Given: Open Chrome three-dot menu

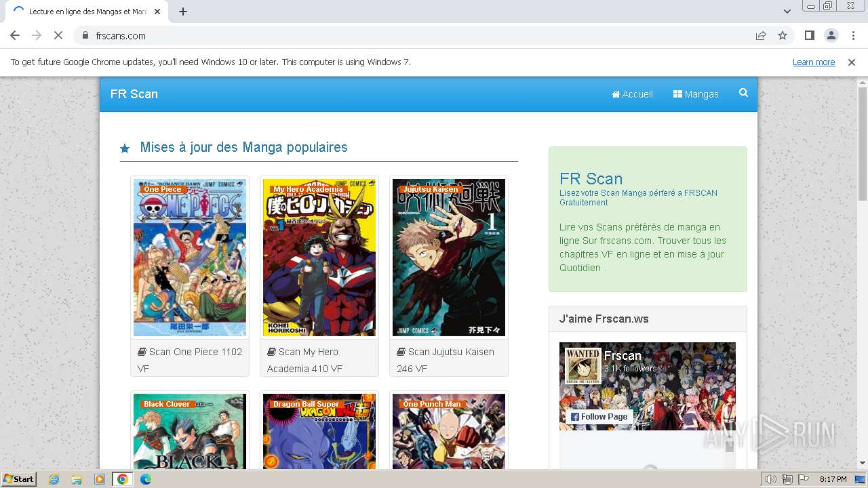Looking at the screenshot, I should (x=852, y=35).
